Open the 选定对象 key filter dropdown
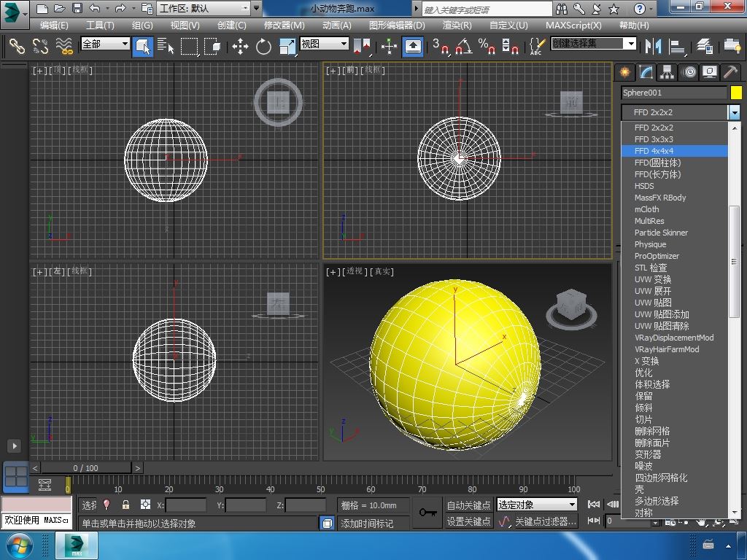The width and height of the screenshot is (747, 560). coord(537,505)
